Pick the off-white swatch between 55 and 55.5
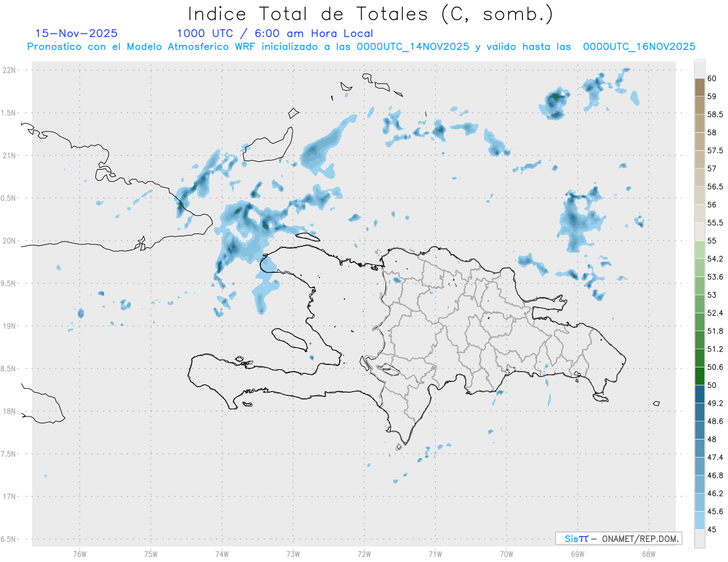Screen dimensions: 728x562 [x=699, y=232]
